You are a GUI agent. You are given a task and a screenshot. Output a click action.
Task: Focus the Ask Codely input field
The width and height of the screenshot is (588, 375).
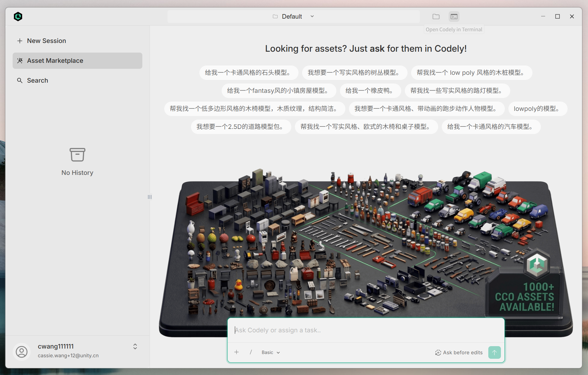coord(366,330)
